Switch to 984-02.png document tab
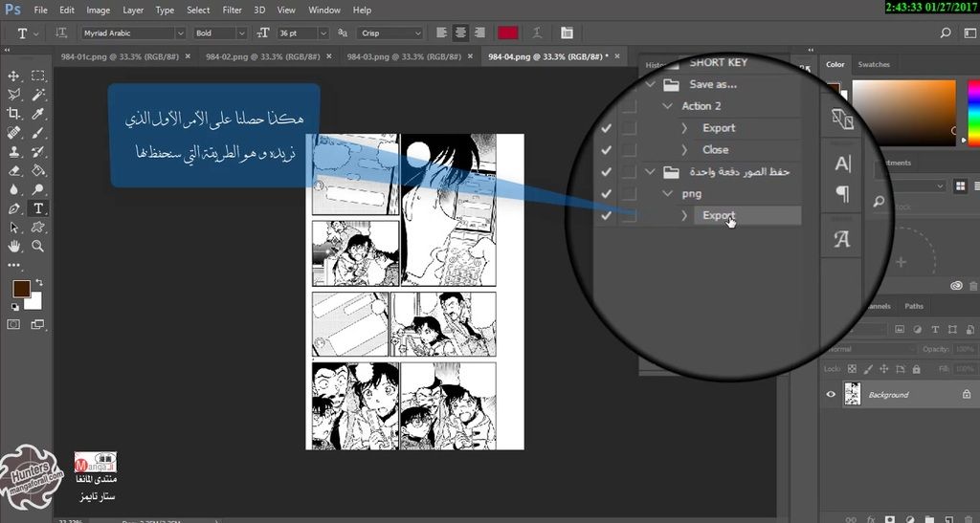The image size is (980, 523). [263, 56]
